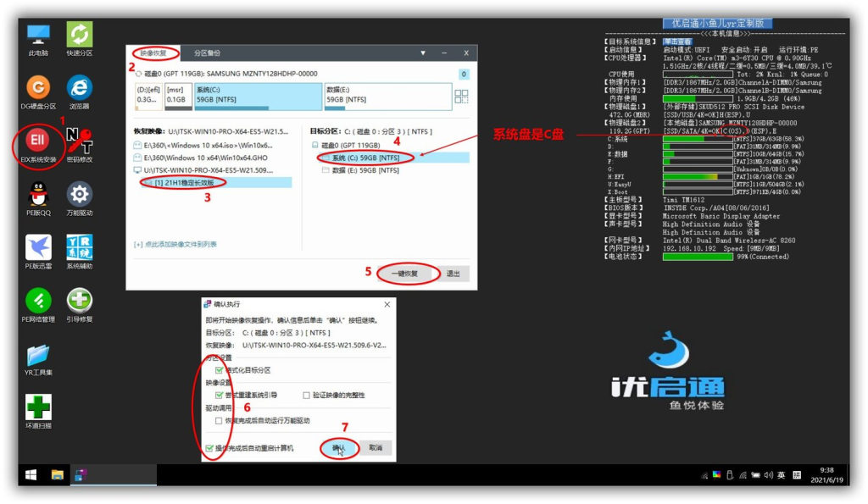
Task: Click the volume speaker tray icon
Action: (768, 475)
